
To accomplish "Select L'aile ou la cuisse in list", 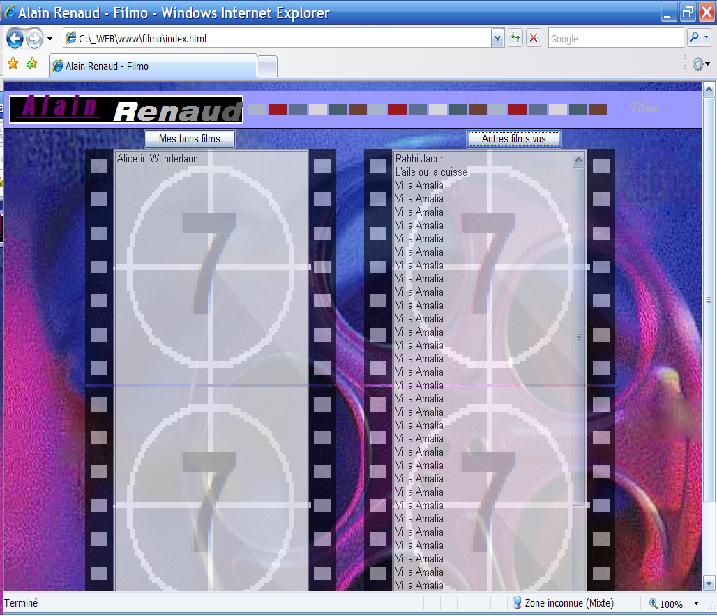I will coord(431,172).
